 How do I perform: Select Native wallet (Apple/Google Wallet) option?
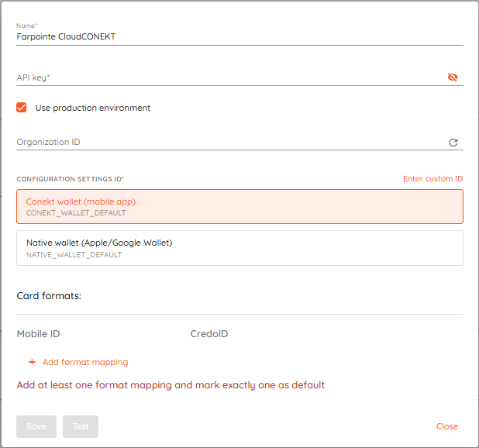[239, 248]
